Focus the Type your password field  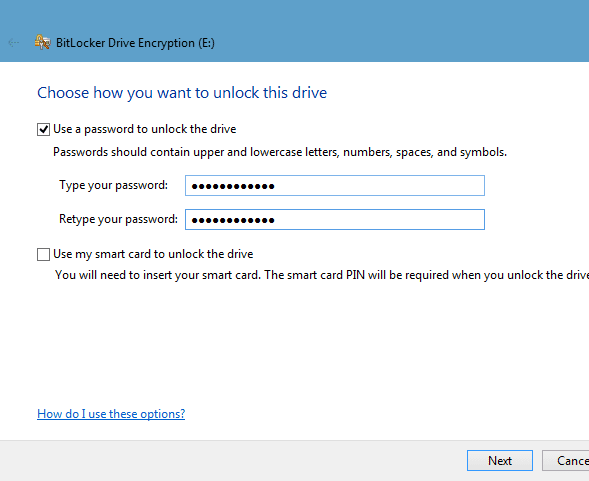click(335, 186)
